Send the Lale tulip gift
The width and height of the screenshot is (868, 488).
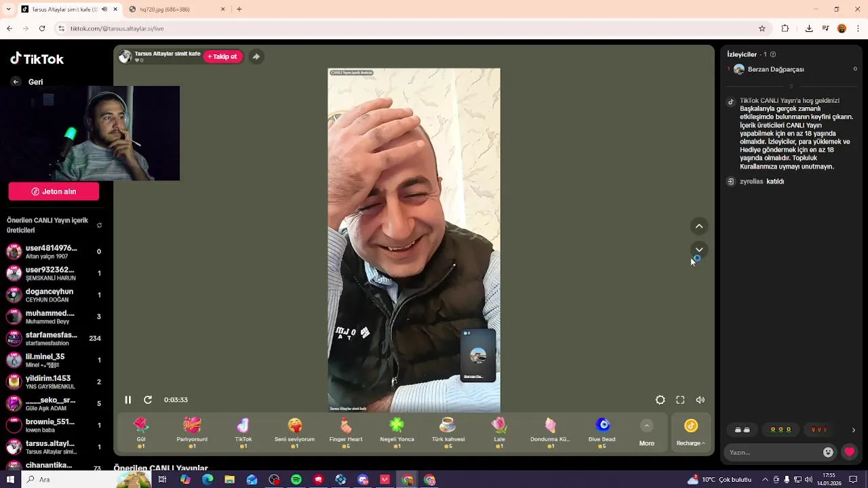[x=499, y=432]
